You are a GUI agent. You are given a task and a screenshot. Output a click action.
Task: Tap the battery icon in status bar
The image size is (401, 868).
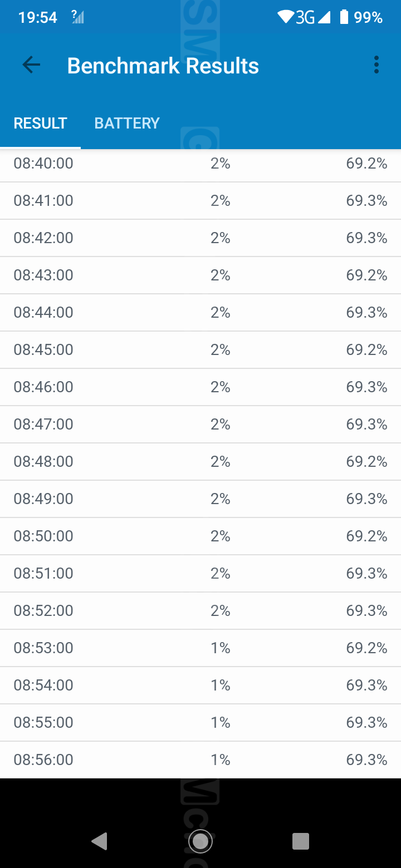344,17
